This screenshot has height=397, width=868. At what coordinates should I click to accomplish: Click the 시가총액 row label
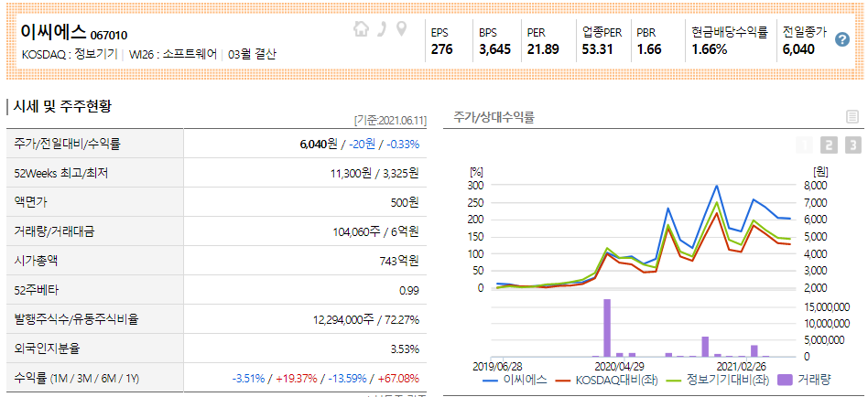click(36, 261)
